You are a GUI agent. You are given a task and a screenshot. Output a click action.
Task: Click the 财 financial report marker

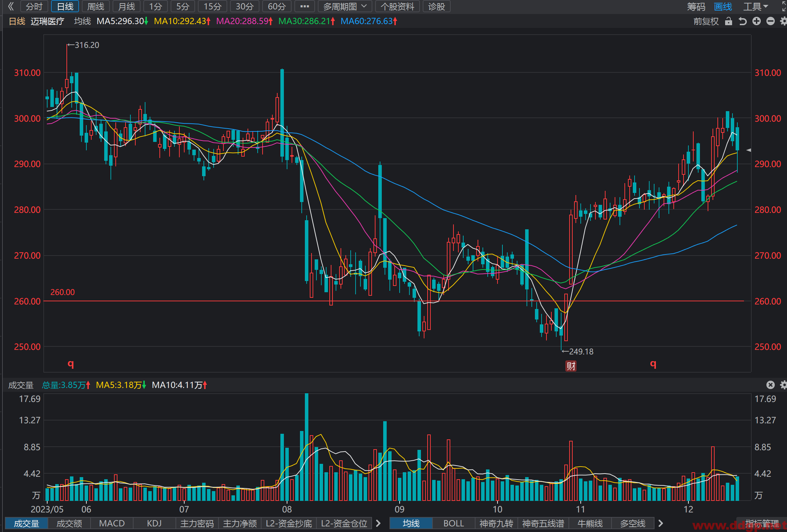pyautogui.click(x=571, y=366)
